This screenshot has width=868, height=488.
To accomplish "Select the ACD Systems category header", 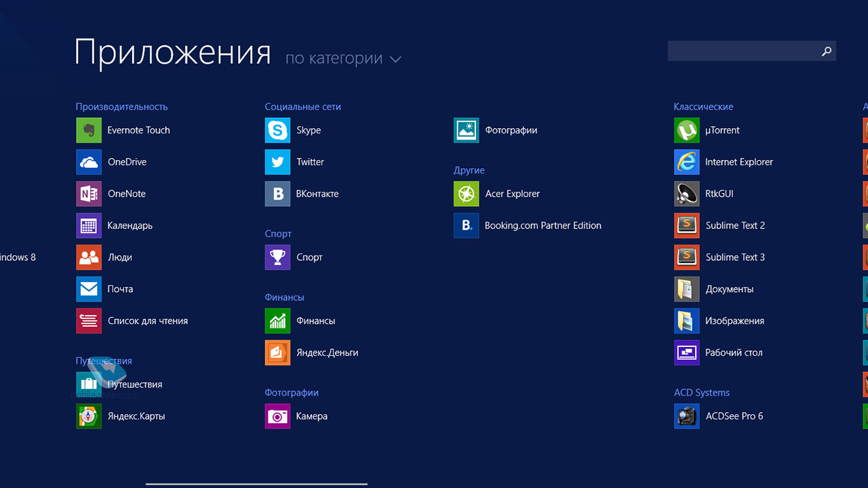I will 702,392.
